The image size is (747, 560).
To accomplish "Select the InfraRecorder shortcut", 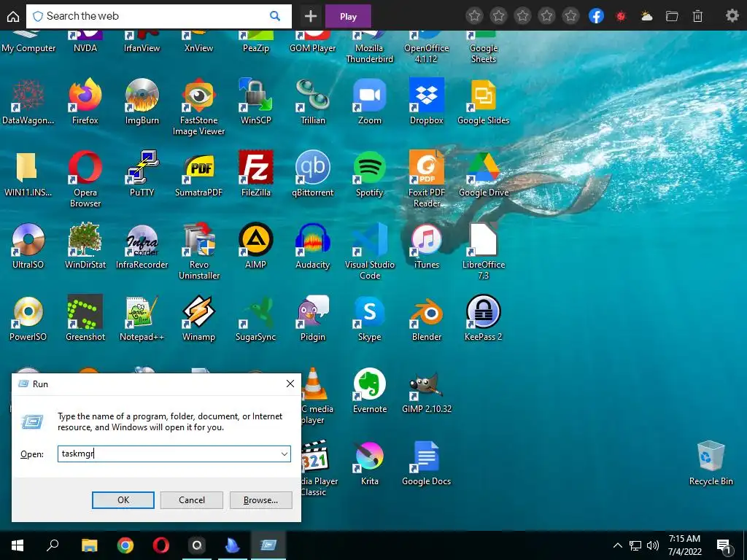I will point(142,246).
